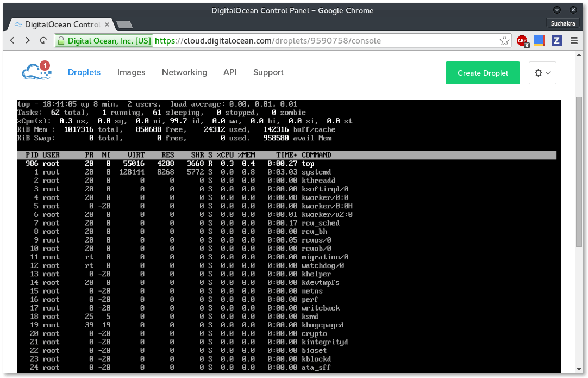Click the 'watchdog/0' command text
The height and width of the screenshot is (378, 588).
click(322, 266)
